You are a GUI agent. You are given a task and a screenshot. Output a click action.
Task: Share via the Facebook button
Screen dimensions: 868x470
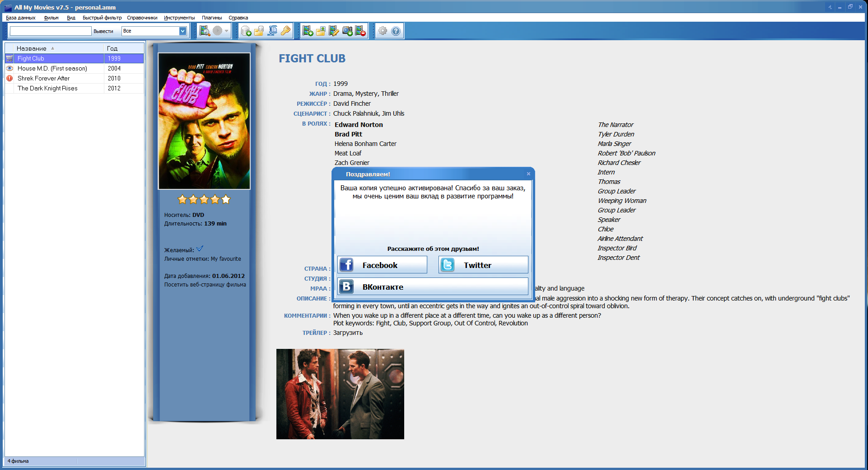pos(382,265)
